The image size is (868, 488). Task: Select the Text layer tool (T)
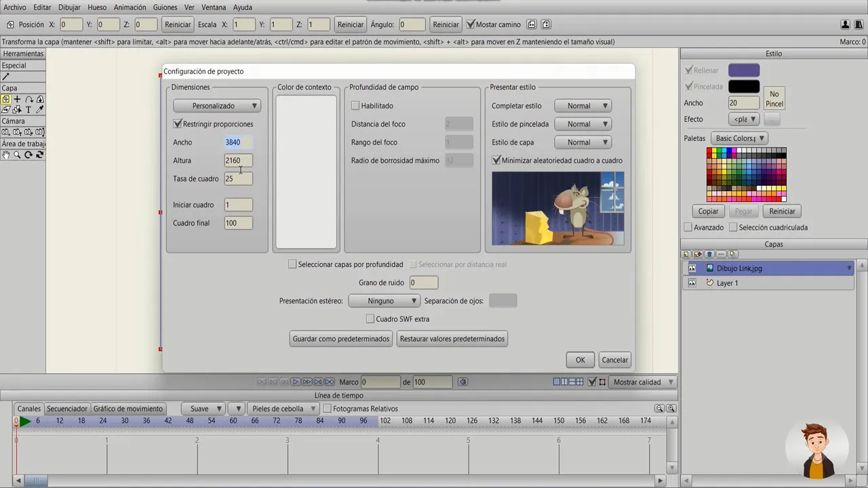click(28, 109)
